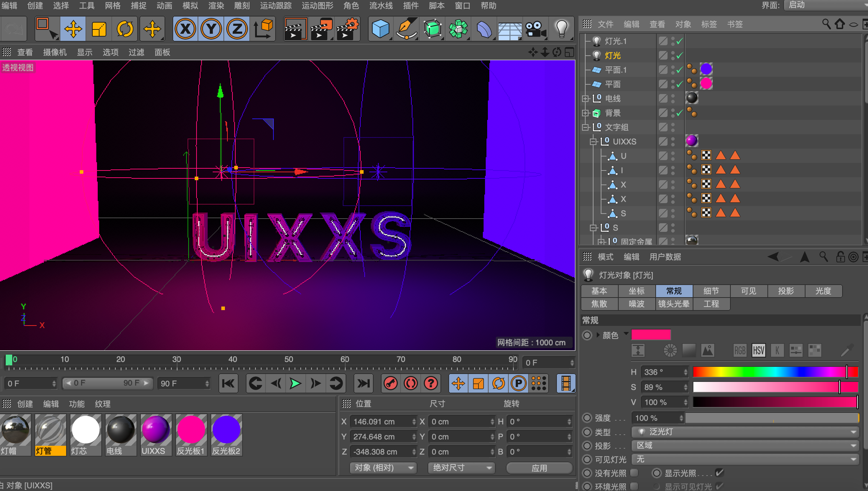Click the light bulb icon in the toolbar

pos(561,29)
